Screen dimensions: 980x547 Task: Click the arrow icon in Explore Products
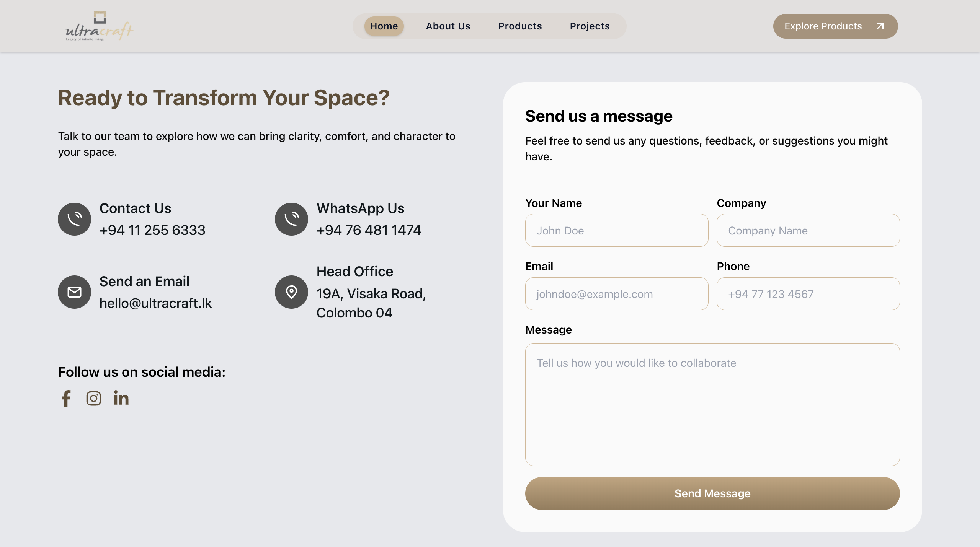pos(880,26)
